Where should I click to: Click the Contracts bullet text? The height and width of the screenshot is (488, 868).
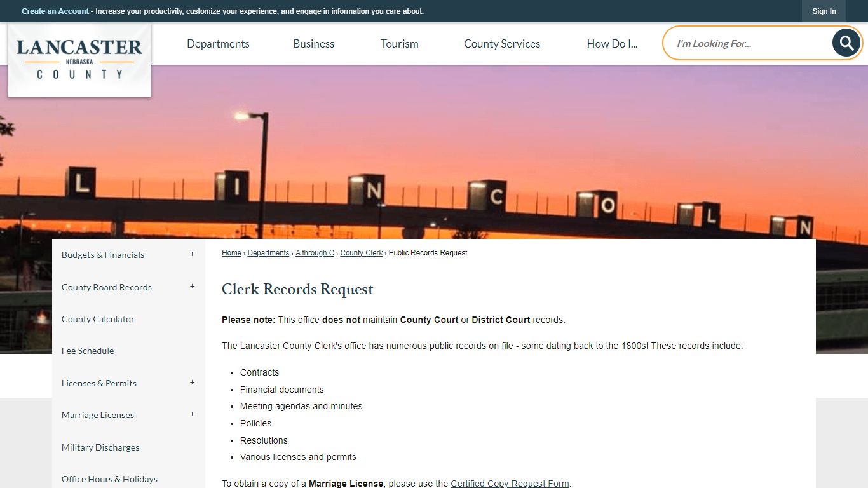click(259, 372)
